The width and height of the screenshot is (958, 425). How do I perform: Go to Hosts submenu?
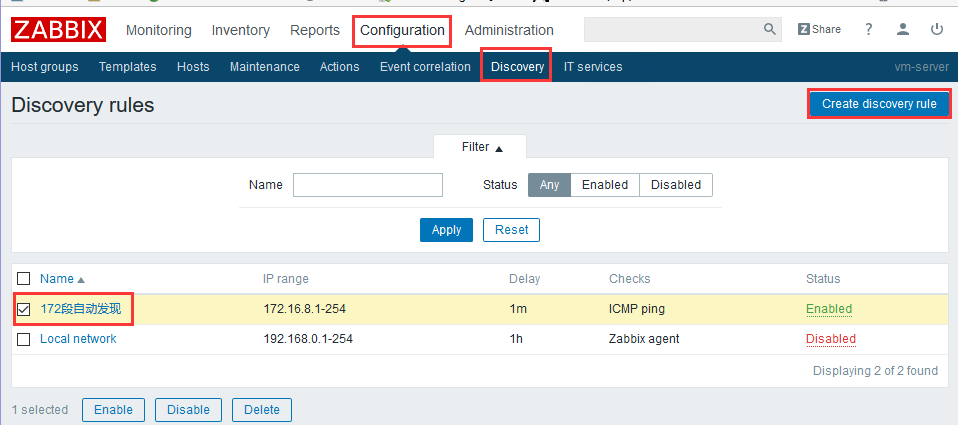point(193,67)
